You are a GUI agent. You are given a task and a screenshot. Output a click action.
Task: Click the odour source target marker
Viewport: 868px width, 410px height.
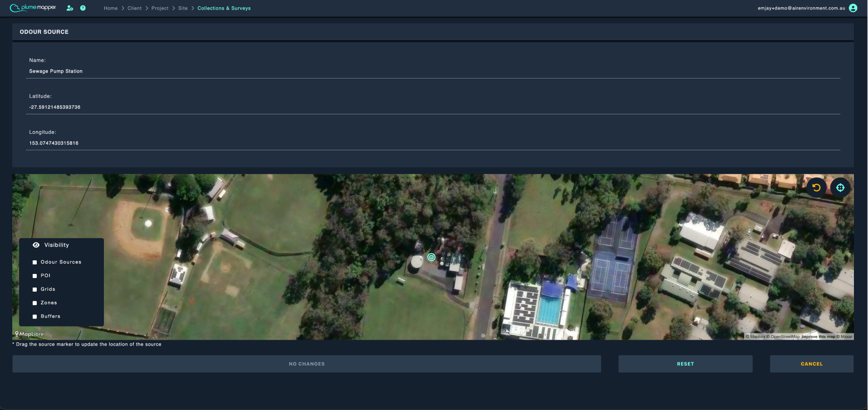(x=432, y=257)
